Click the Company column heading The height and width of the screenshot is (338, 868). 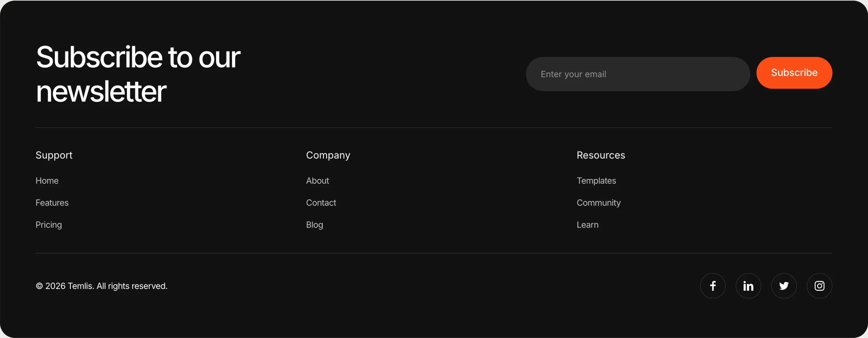click(328, 155)
